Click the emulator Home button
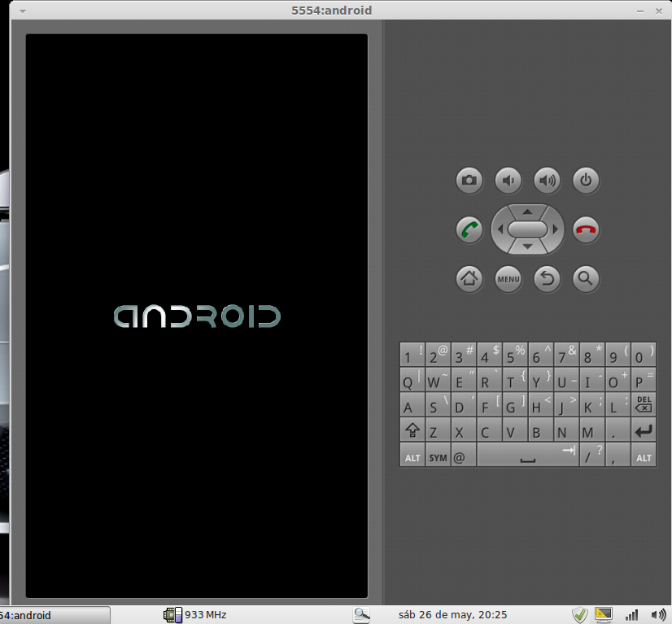 [x=469, y=279]
